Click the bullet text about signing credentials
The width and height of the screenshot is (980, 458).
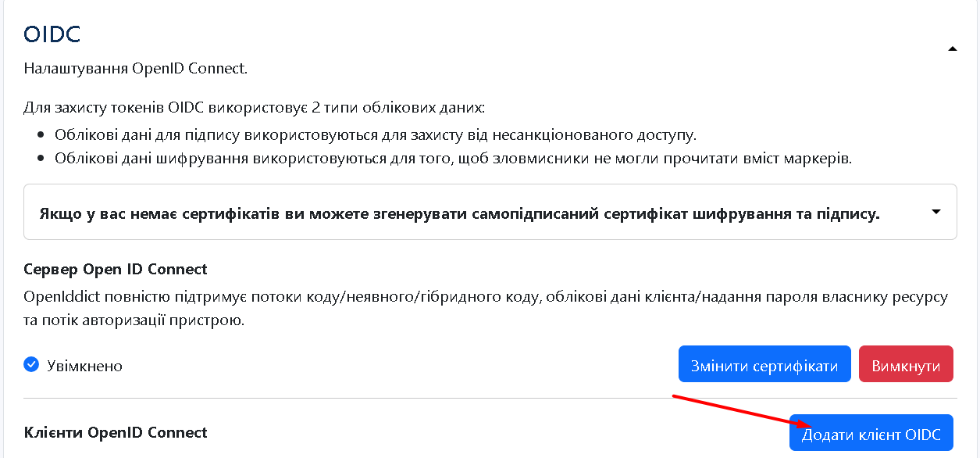[x=375, y=135]
